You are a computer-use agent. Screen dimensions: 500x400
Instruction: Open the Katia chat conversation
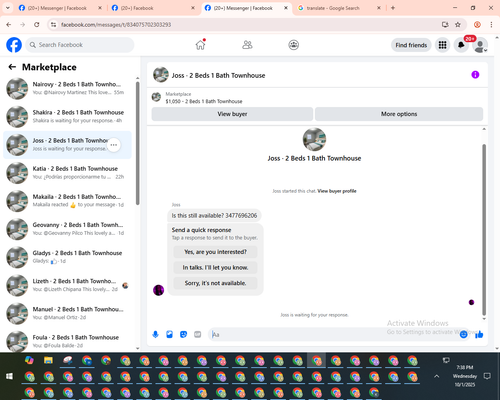pos(67,173)
